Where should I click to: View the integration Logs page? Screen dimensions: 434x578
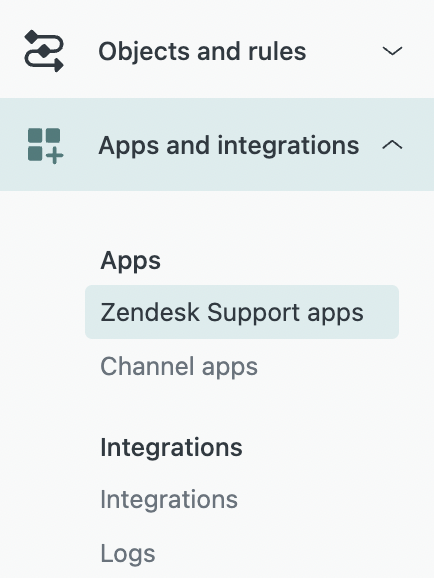point(128,553)
